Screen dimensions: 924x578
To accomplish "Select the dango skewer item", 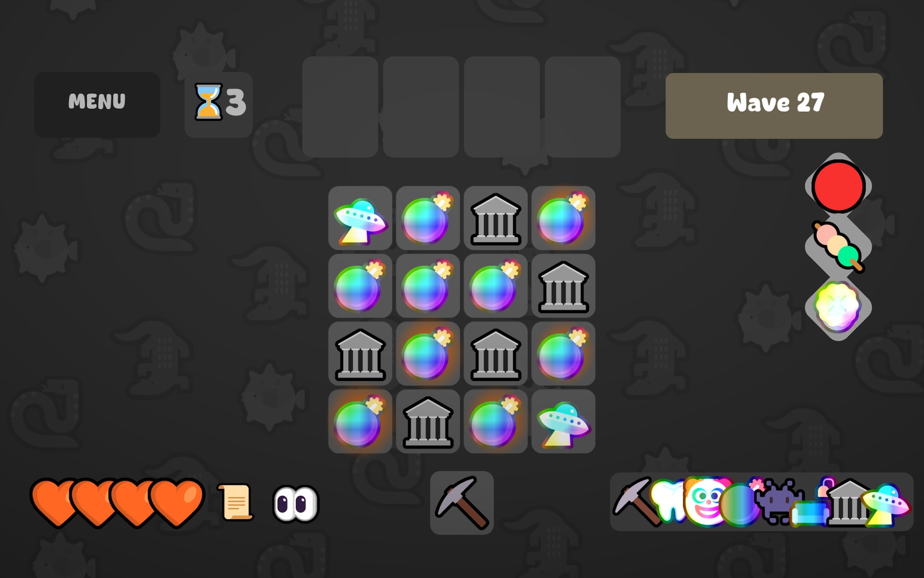I will coord(838,246).
